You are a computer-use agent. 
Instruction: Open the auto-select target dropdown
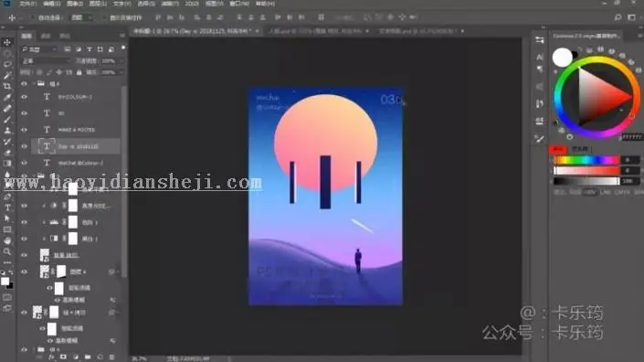[x=81, y=17]
